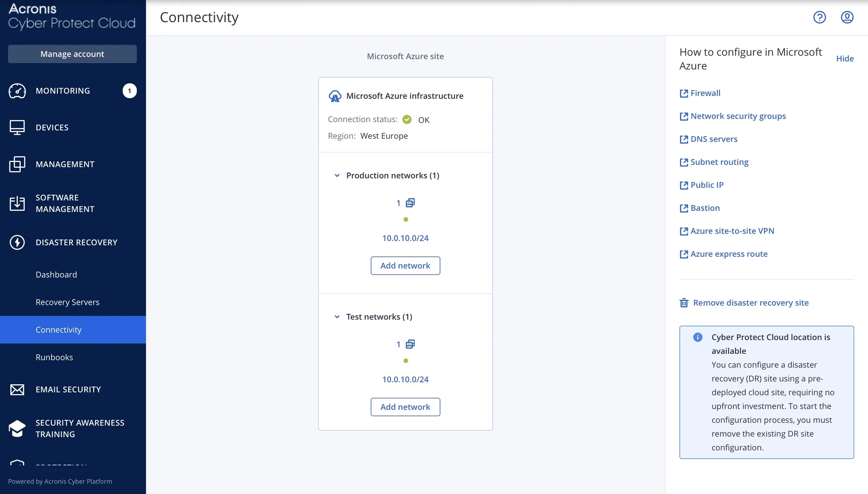Click the Manage account button
The image size is (868, 494).
click(x=72, y=54)
